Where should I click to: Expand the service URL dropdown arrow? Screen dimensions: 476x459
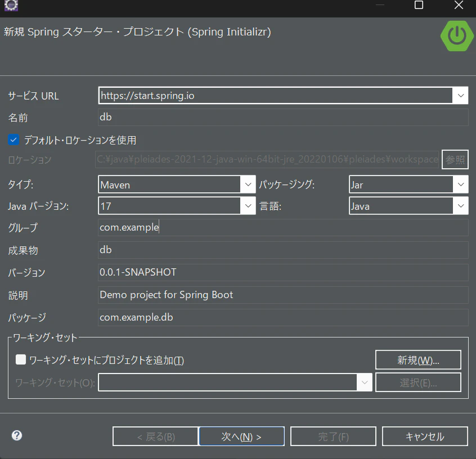point(460,96)
